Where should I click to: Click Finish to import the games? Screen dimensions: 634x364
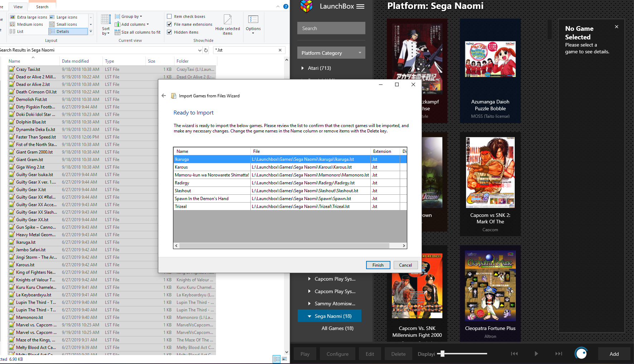tap(378, 265)
